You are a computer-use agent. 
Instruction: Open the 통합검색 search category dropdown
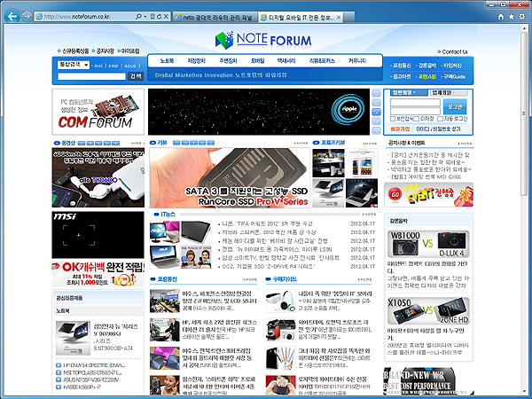[73, 65]
